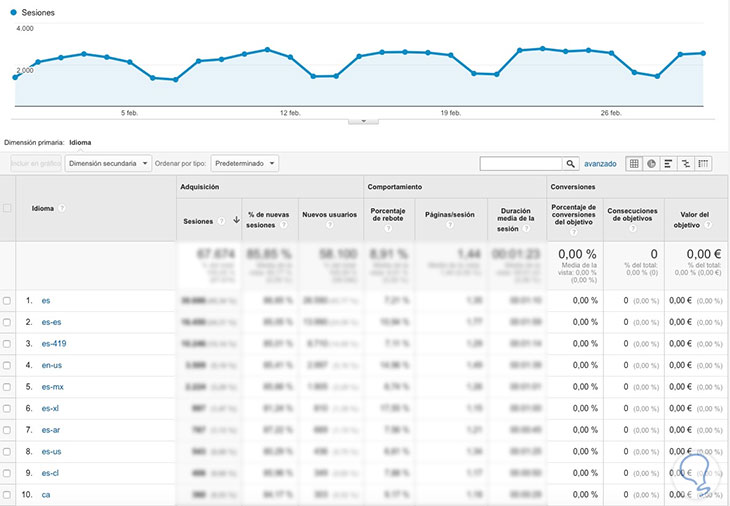Open the es-cl language link

[50, 473]
